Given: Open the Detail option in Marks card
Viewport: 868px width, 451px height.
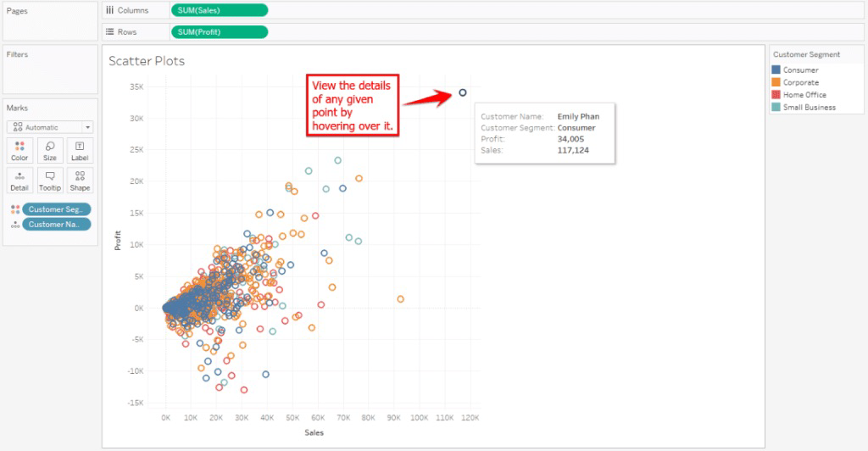Looking at the screenshot, I should (19, 181).
